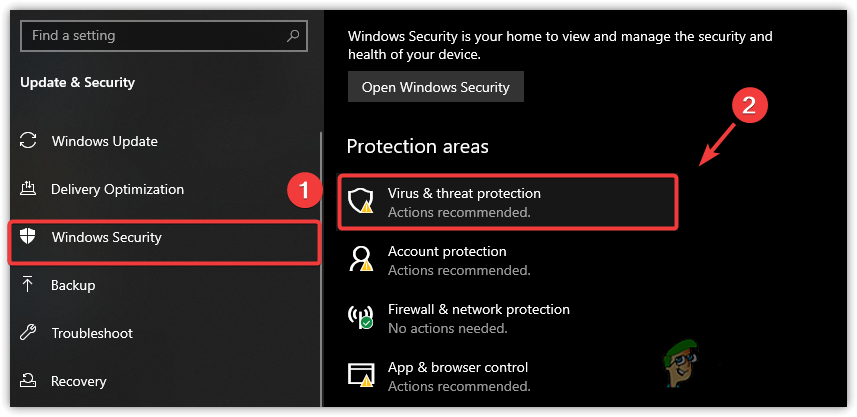Click the Windows Security shield icon
This screenshot has height=417, width=857.
point(29,237)
